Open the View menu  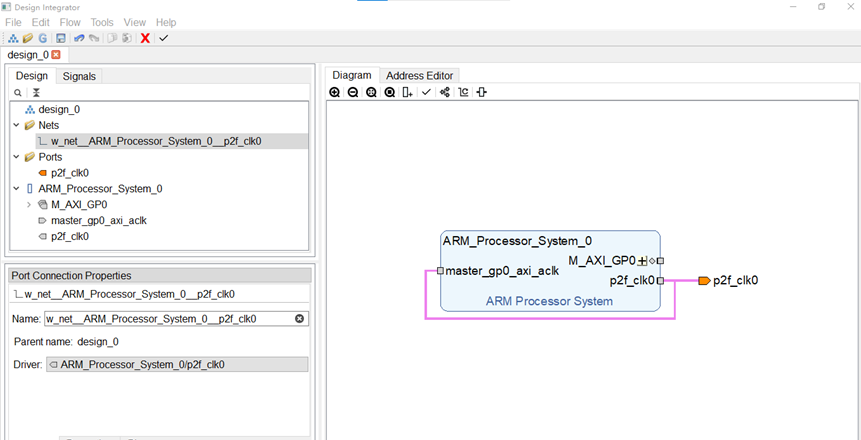pos(135,23)
